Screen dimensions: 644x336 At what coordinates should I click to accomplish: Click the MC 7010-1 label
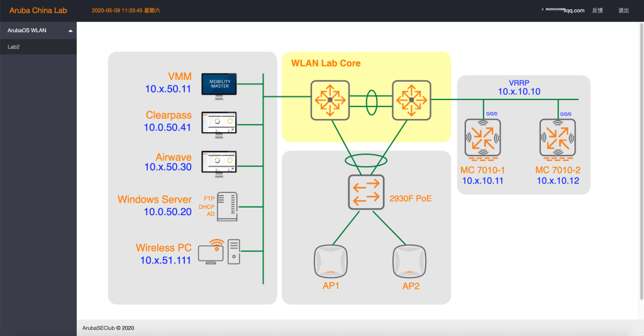pyautogui.click(x=482, y=170)
